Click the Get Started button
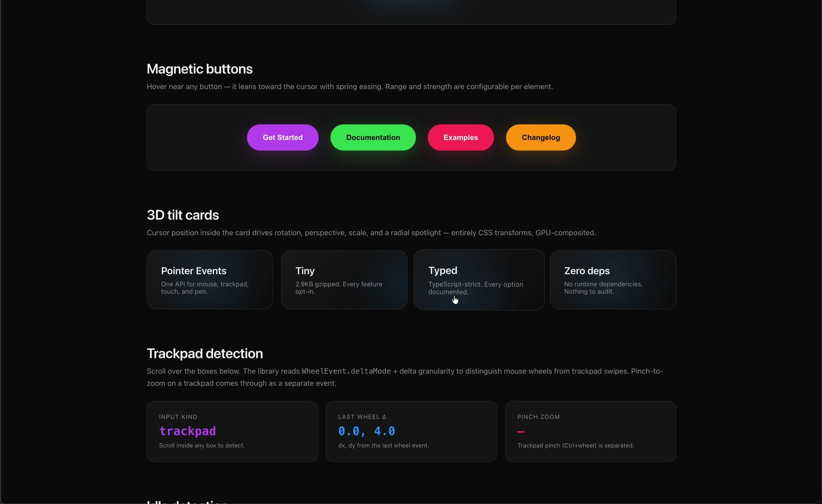This screenshot has height=504, width=822. [282, 137]
